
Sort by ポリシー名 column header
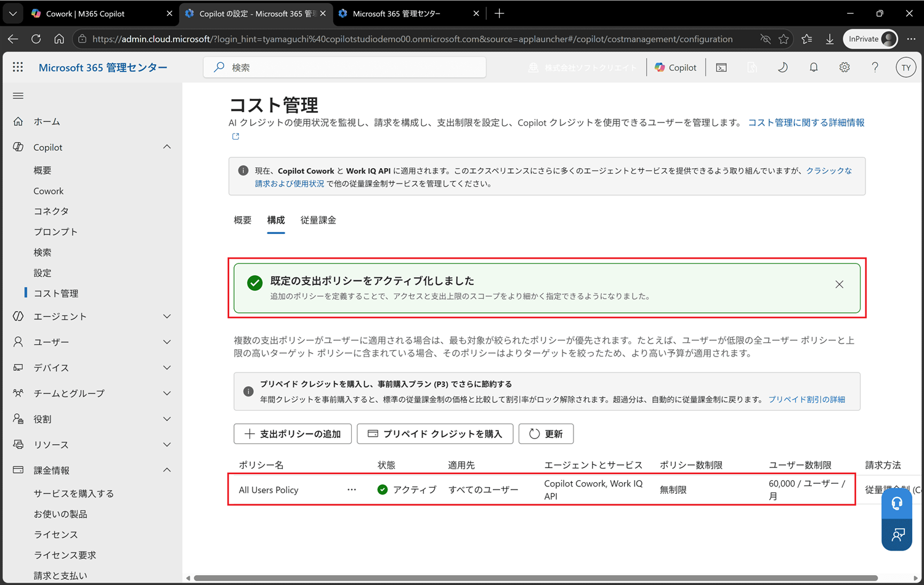tap(261, 465)
